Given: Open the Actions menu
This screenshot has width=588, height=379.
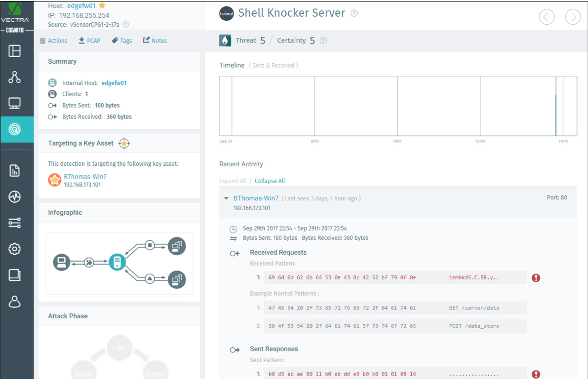Looking at the screenshot, I should (x=53, y=40).
